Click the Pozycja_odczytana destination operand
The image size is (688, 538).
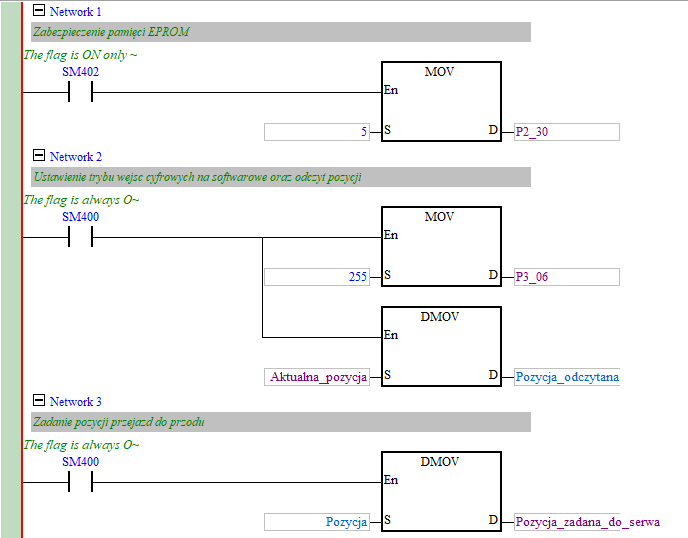click(566, 377)
